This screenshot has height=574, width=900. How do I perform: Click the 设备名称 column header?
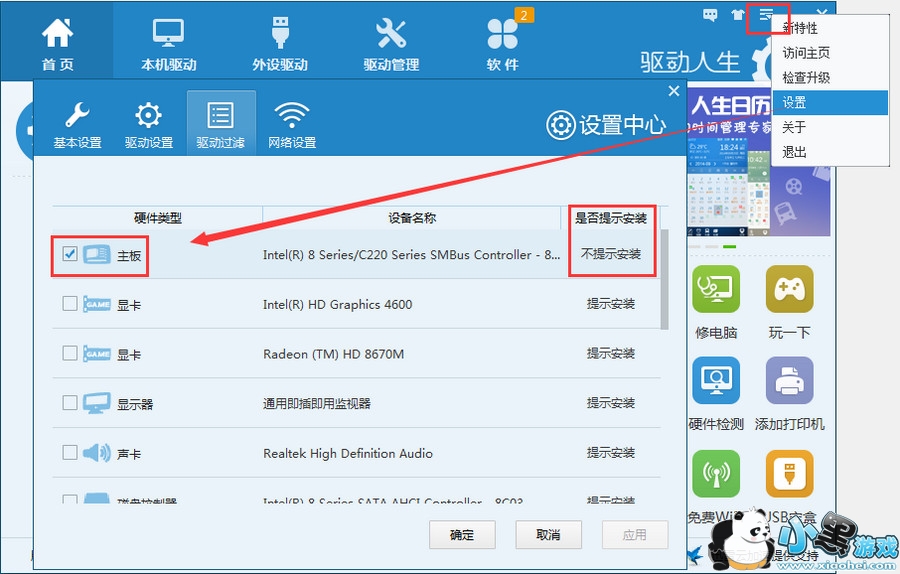[x=412, y=218]
